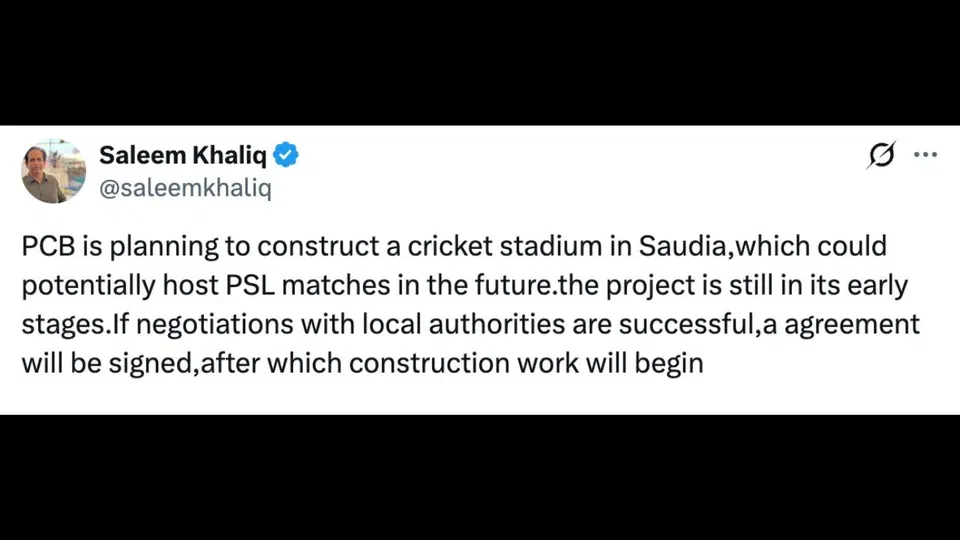Open Saleem Khaliq's profile picture

click(54, 171)
